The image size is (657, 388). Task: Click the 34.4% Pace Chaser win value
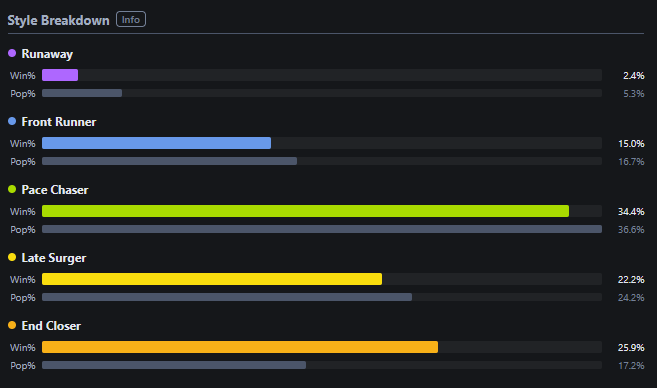point(631,211)
